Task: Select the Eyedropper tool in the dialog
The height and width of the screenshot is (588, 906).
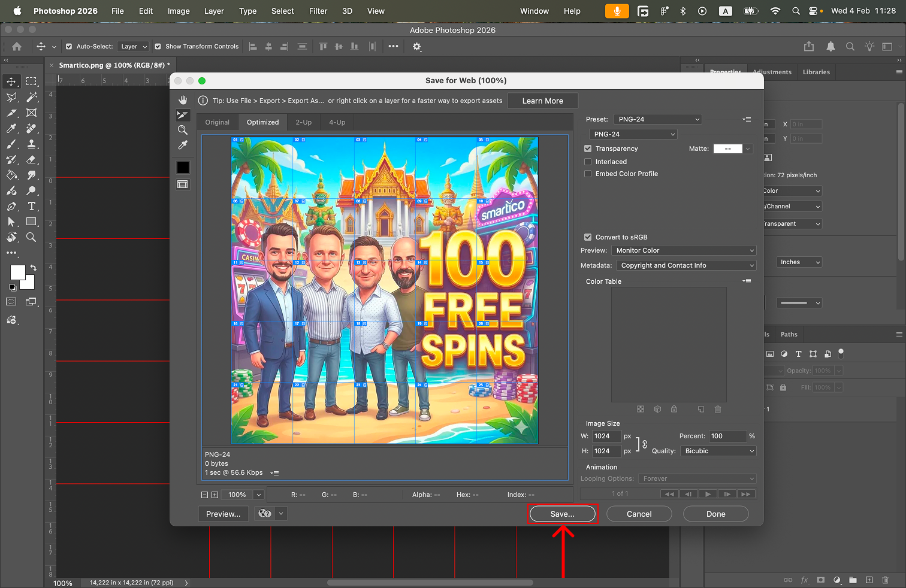Action: pos(183,145)
